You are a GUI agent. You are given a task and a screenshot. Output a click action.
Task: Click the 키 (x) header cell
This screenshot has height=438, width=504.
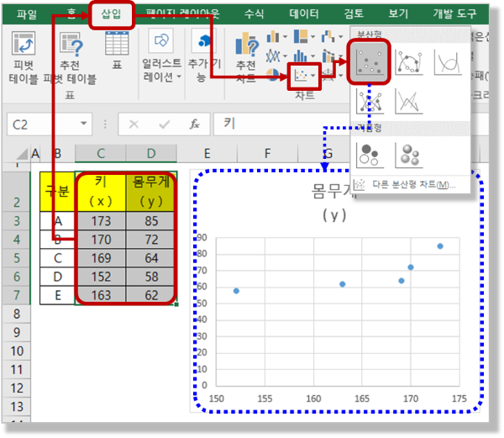click(100, 192)
